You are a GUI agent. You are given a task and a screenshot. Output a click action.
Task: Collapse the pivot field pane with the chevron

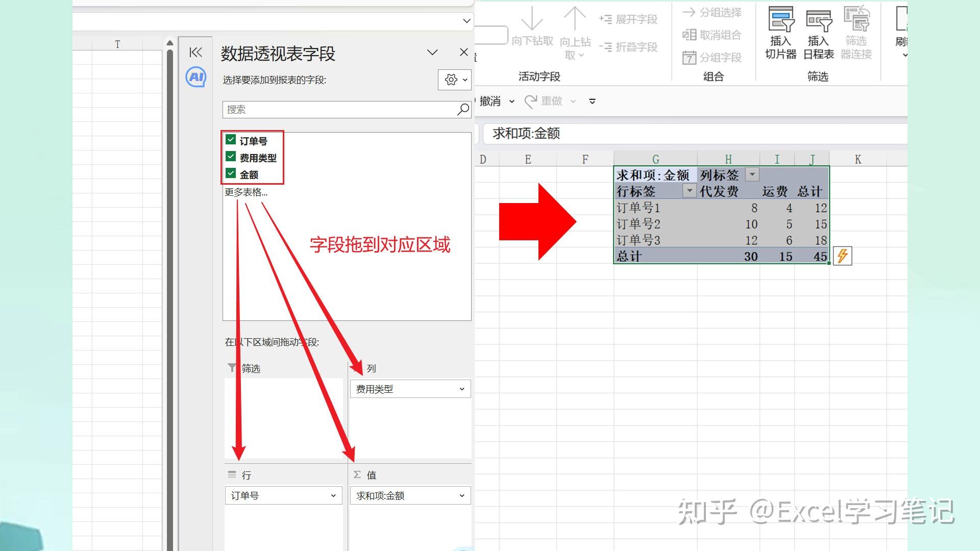pos(195,52)
